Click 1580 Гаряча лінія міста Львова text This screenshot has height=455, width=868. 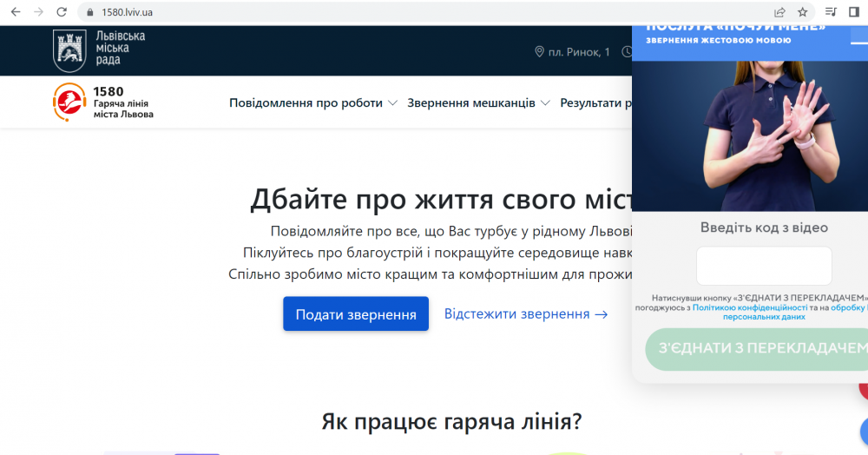[x=123, y=102]
